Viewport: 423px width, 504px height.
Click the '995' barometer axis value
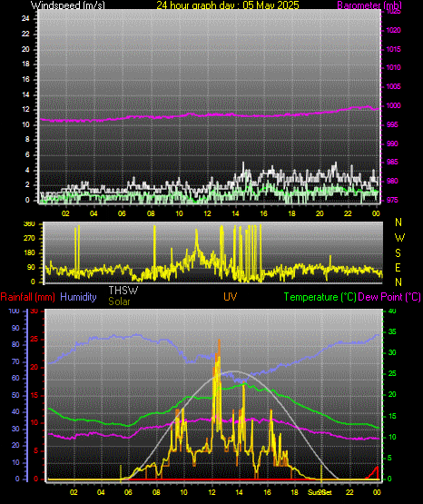pyautogui.click(x=392, y=124)
